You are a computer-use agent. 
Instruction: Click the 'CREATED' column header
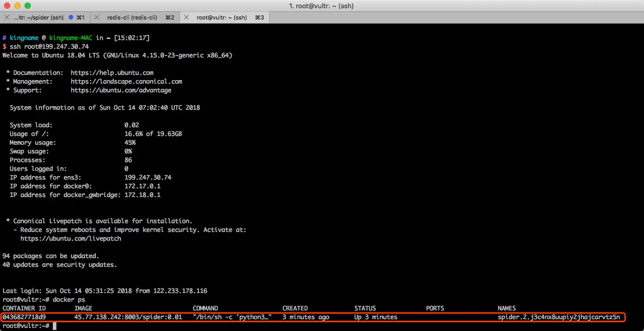pyautogui.click(x=295, y=308)
